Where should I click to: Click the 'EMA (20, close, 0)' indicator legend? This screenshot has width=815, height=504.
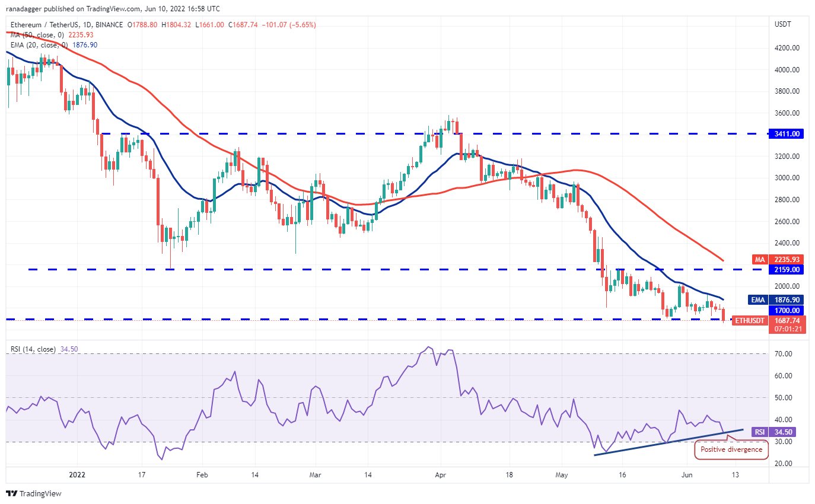(39, 44)
